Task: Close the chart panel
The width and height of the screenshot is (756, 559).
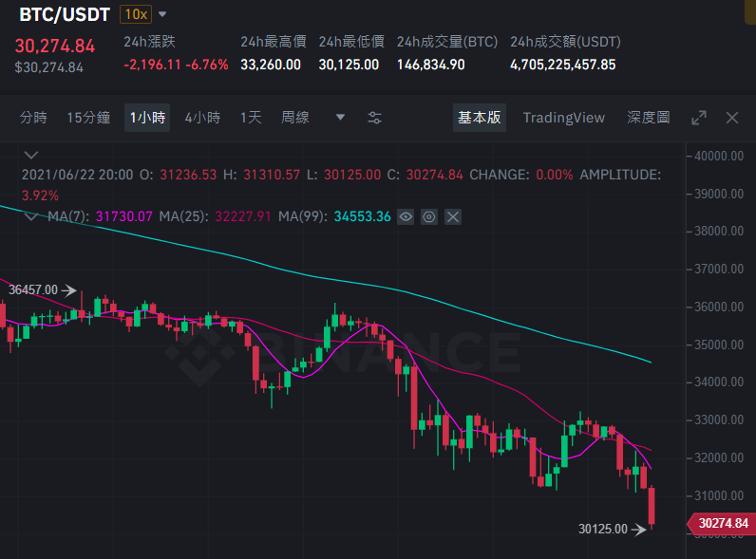Action: pyautogui.click(x=732, y=118)
